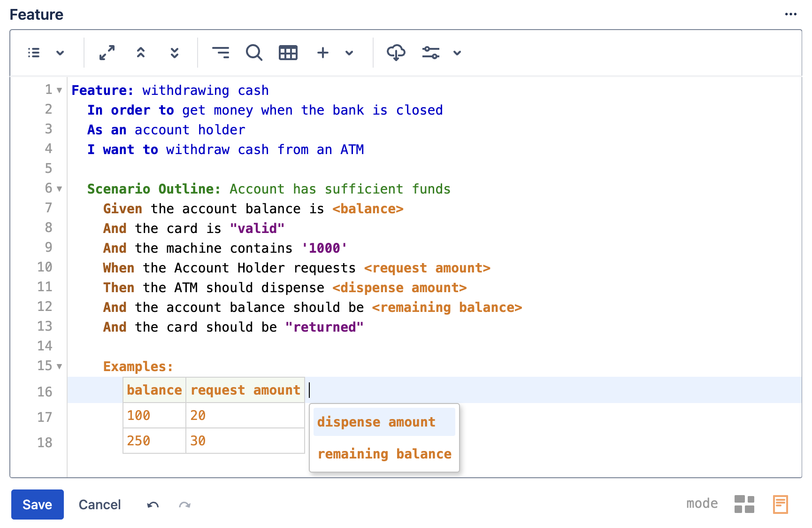
Task: Undo last edit with curved arrow
Action: (153, 505)
